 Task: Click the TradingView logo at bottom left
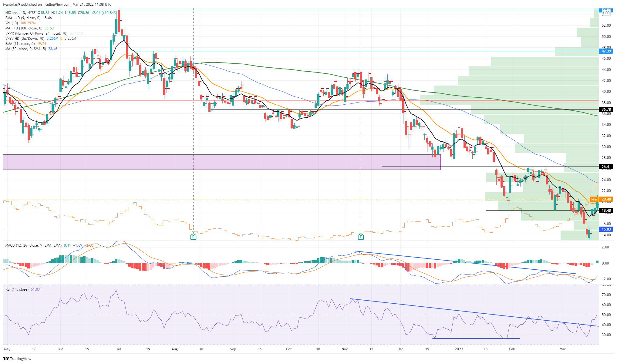[17, 359]
